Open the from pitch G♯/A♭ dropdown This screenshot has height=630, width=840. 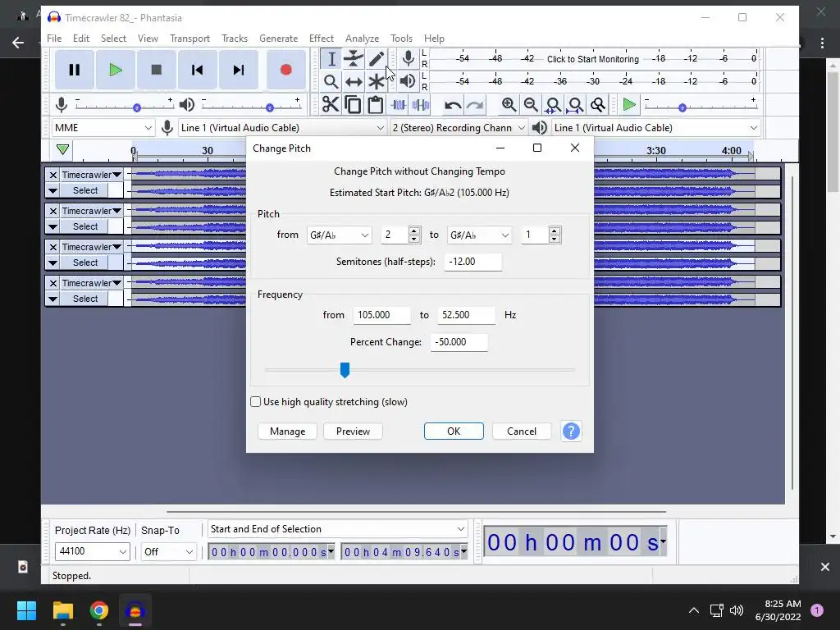pyautogui.click(x=339, y=235)
